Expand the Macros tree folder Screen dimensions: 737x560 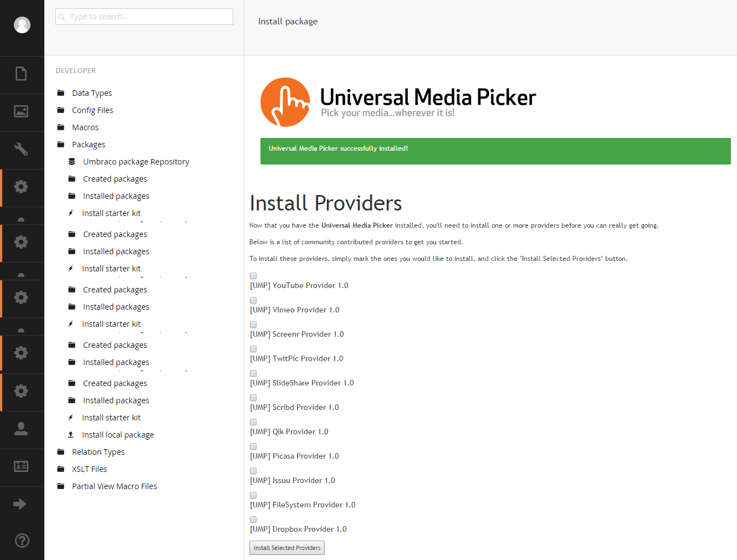pos(85,127)
